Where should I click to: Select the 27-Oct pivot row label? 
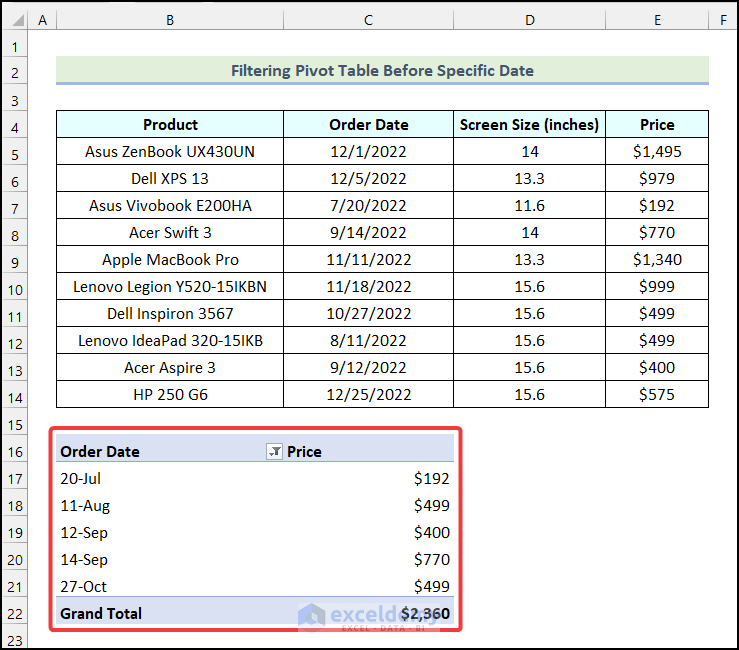[83, 586]
